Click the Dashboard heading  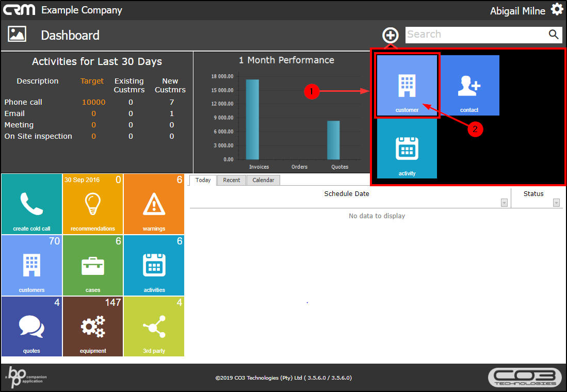[x=70, y=35]
